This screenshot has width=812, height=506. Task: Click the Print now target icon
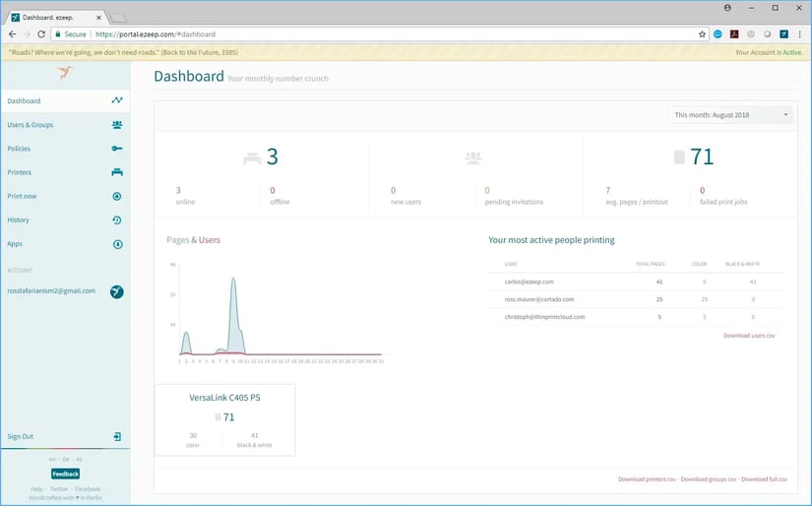coord(117,196)
